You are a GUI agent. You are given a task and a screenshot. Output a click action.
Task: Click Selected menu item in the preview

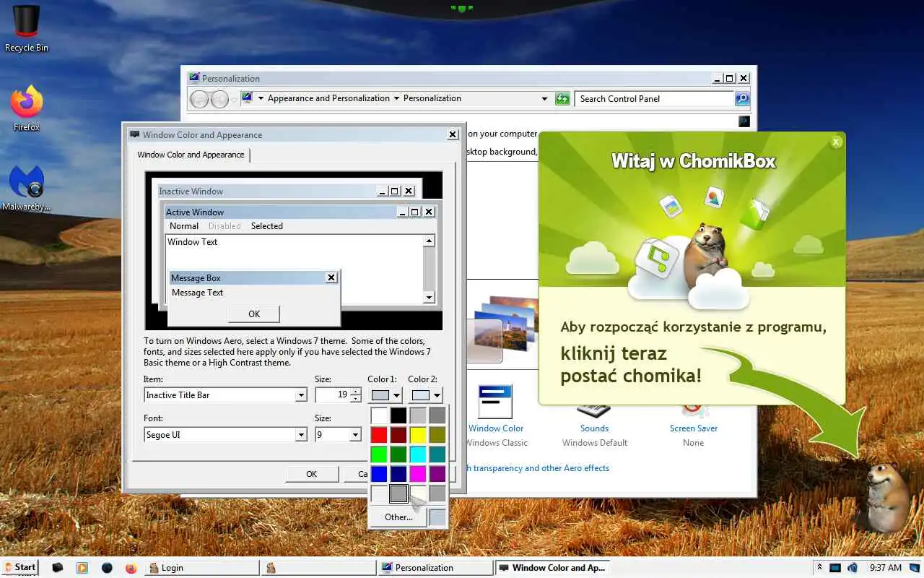[267, 226]
